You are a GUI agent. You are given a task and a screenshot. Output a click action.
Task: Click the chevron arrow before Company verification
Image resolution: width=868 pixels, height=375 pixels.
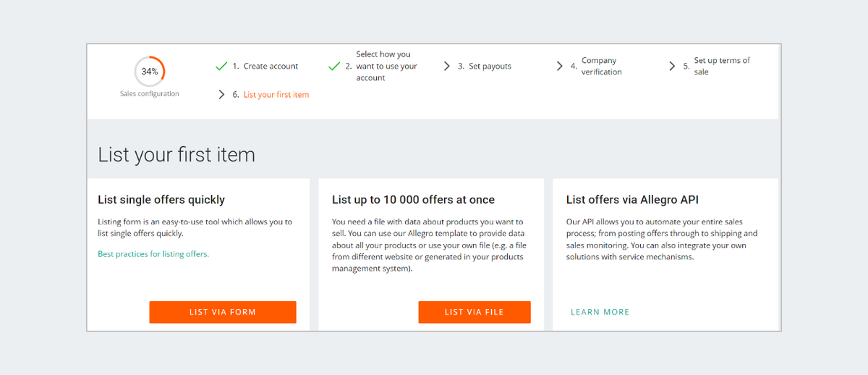click(560, 67)
